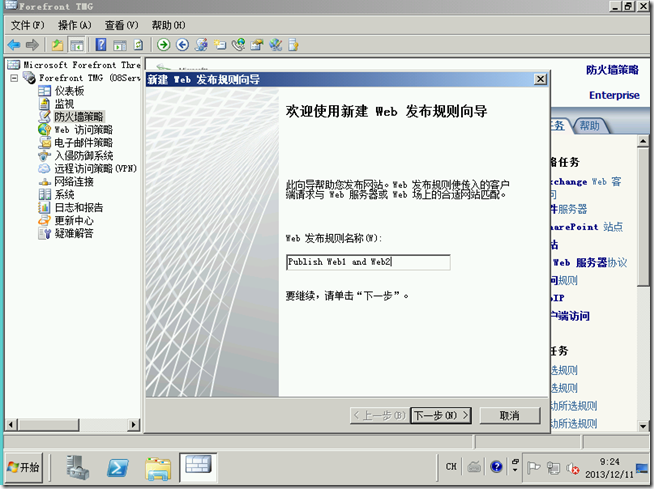This screenshot has height=489, width=654.
Task: Select 网络连接 node in tree
Action: (74, 181)
